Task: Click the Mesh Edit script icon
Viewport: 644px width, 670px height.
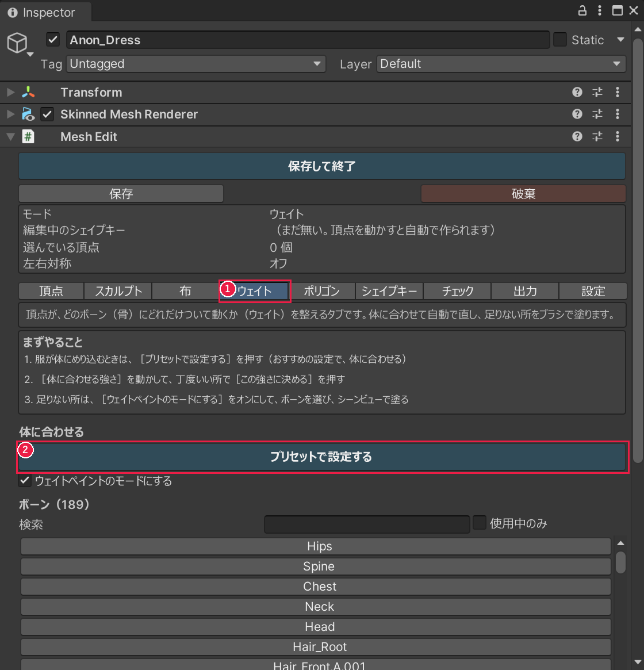Action: 28,137
